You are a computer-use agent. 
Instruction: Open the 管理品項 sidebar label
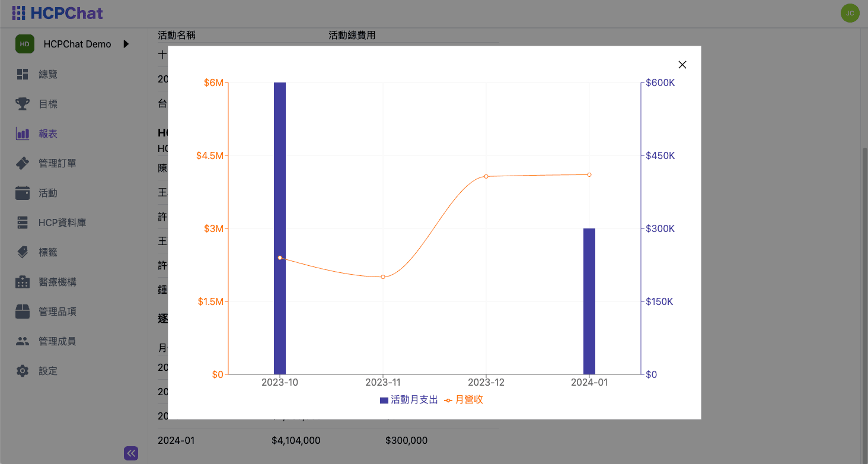(58, 312)
